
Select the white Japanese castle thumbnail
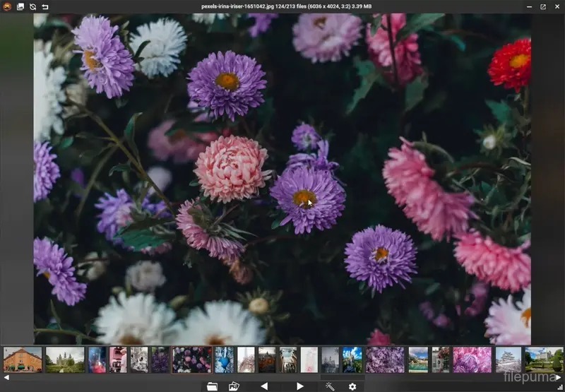click(x=509, y=360)
